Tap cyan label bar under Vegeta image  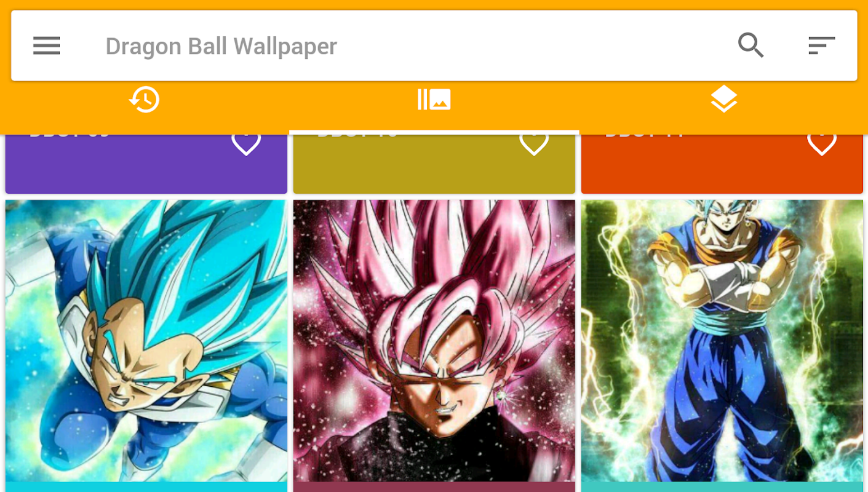coord(146,487)
